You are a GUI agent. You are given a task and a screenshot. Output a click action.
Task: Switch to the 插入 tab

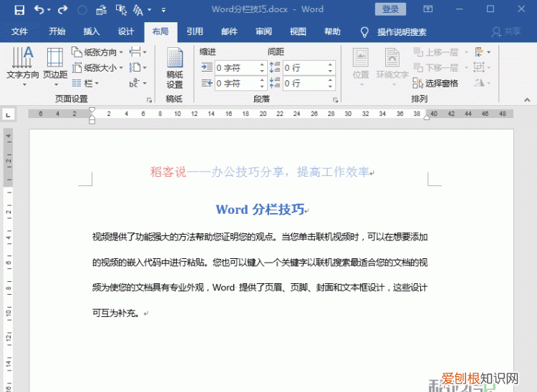pyautogui.click(x=92, y=31)
